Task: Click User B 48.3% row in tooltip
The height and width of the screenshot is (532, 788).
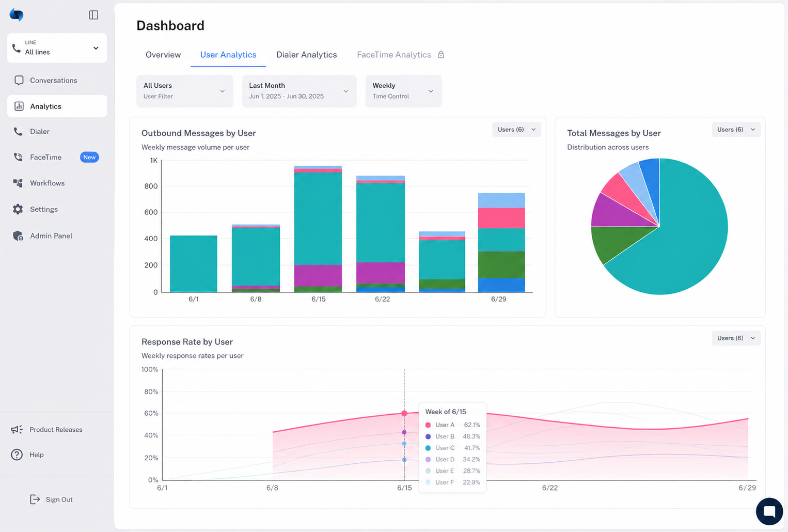Action: 453,436
